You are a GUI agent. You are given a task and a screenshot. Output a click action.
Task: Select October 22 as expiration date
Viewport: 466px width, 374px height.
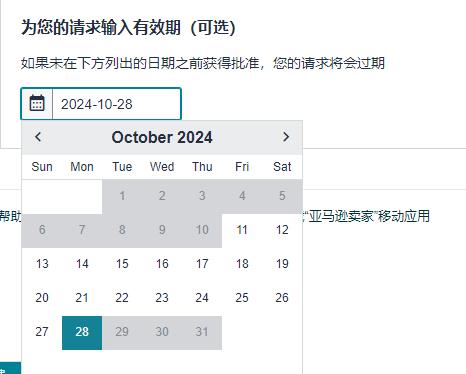point(122,298)
